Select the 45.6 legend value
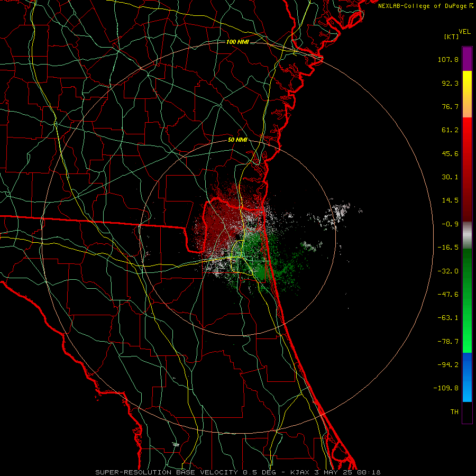The width and height of the screenshot is (476, 476). [x=450, y=153]
